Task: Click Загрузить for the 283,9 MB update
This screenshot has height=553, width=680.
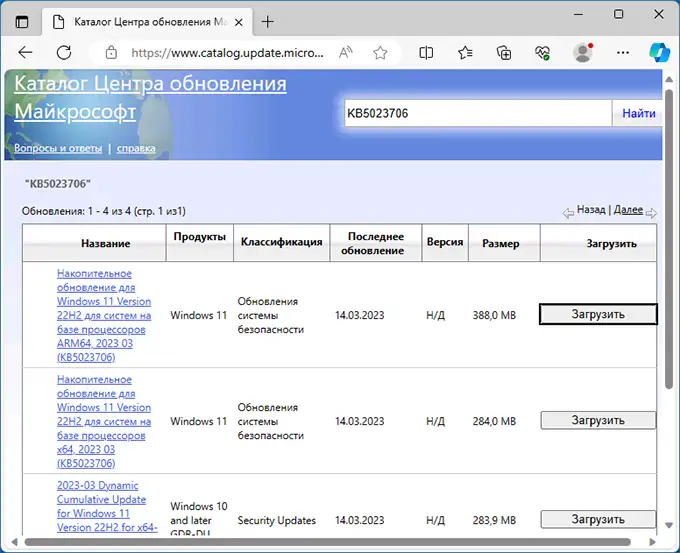Action: [x=598, y=519]
